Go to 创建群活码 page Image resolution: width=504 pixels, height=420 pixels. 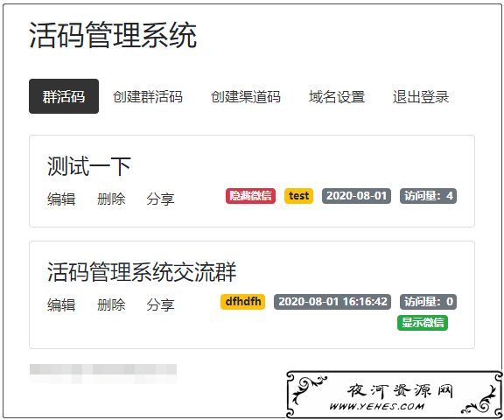[148, 97]
